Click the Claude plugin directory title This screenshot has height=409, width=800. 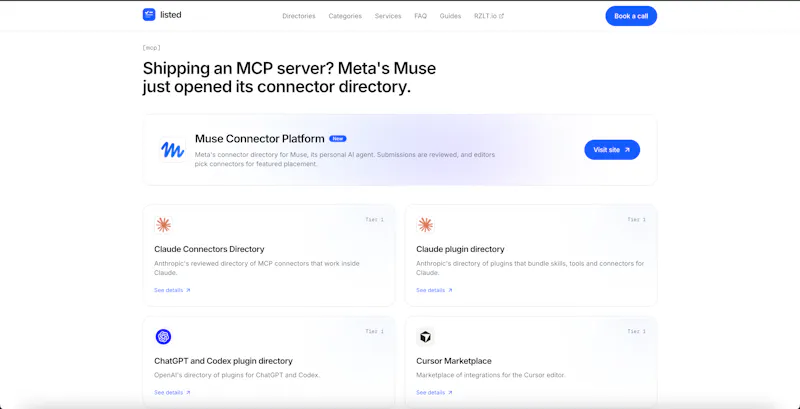point(460,249)
